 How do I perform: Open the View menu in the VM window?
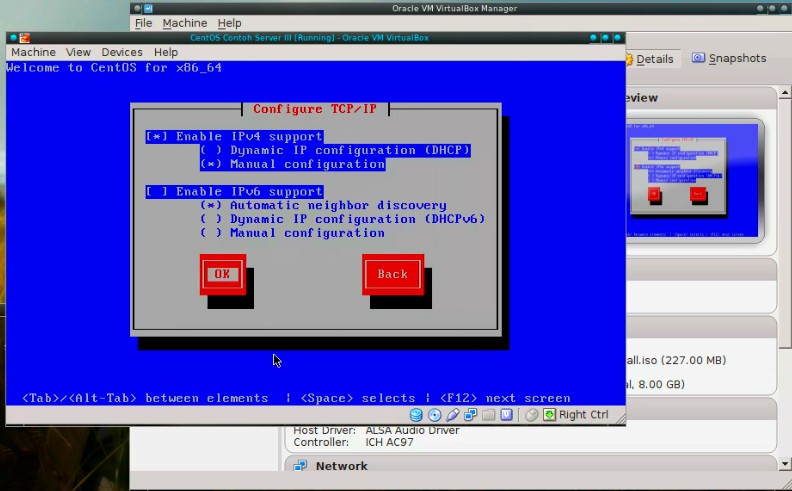click(78, 52)
